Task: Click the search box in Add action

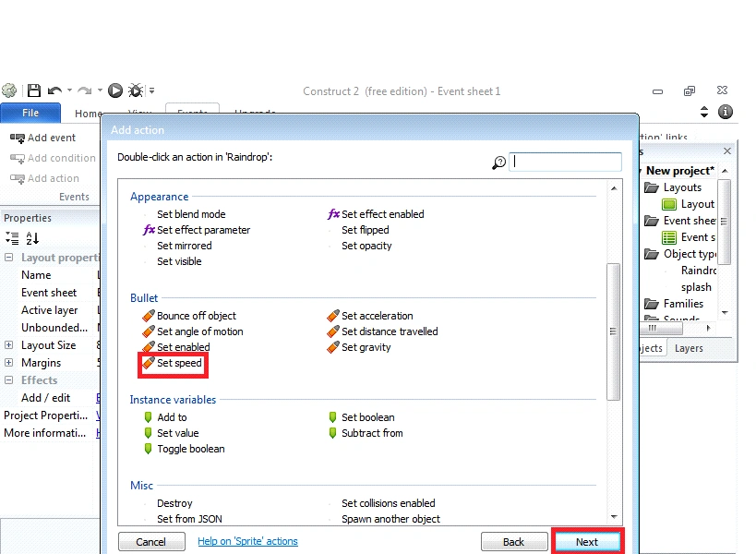Action: [565, 162]
